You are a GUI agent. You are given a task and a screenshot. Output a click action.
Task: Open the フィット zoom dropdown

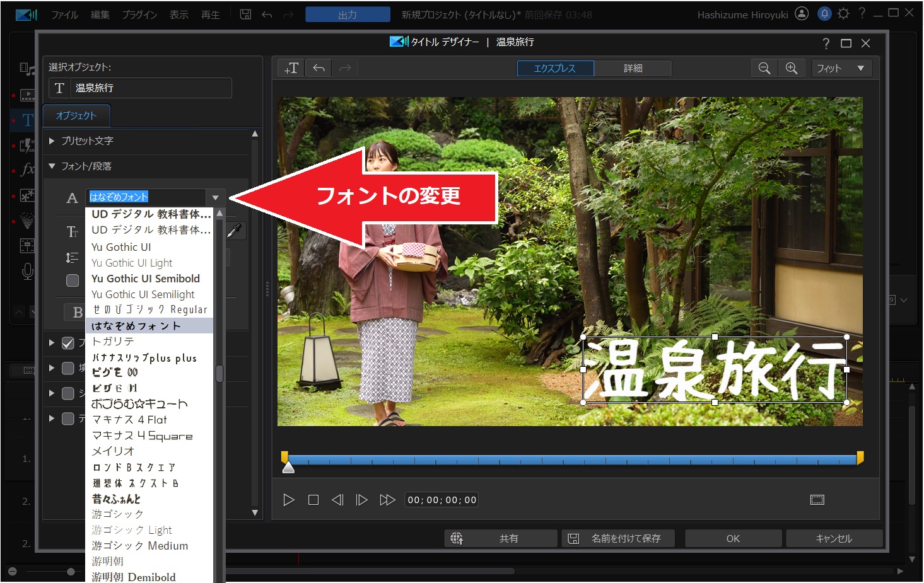point(842,68)
